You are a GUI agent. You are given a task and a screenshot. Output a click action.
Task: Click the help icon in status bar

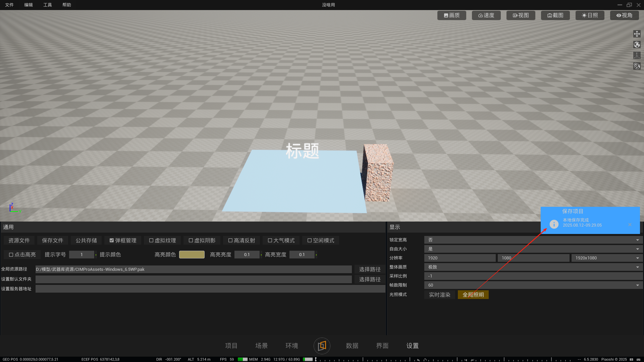click(632, 359)
